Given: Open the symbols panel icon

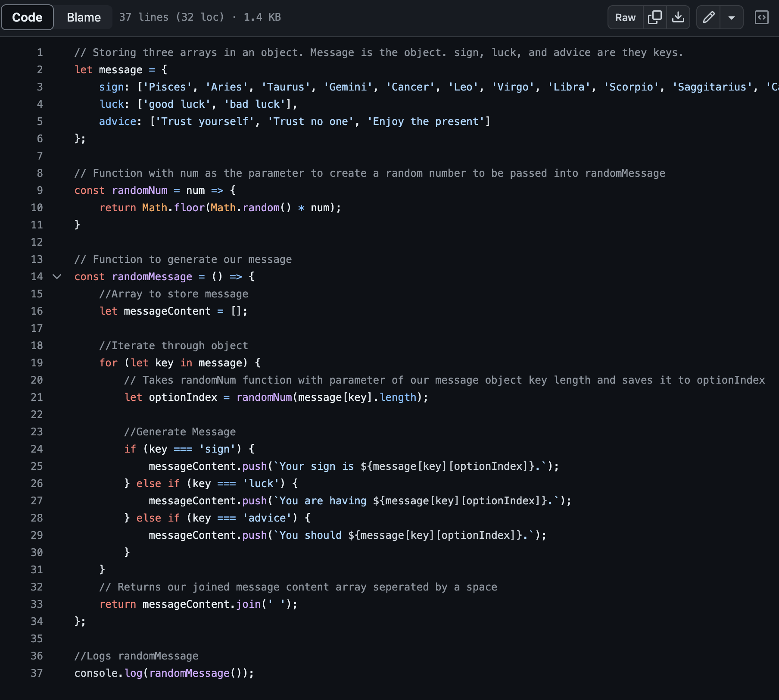Looking at the screenshot, I should [x=762, y=17].
